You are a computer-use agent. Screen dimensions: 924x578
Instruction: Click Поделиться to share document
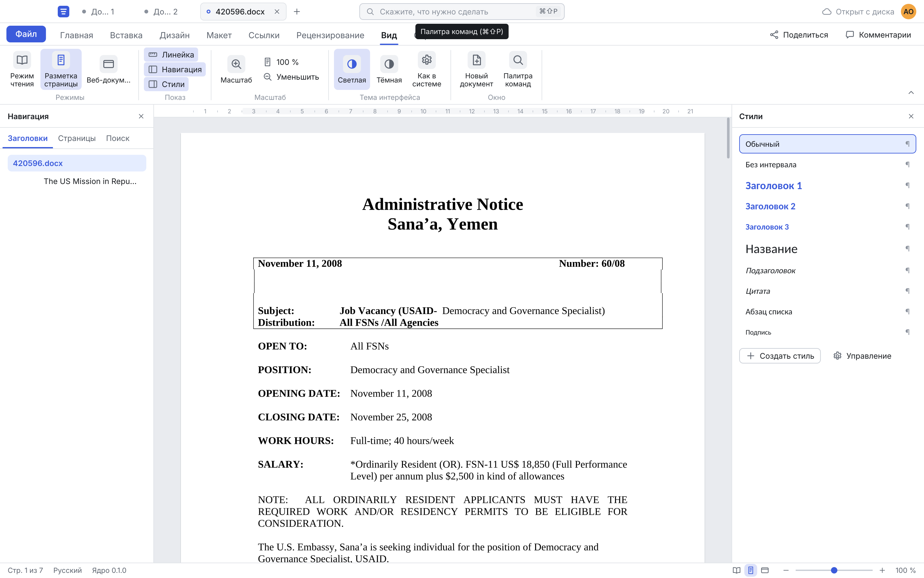[x=799, y=35]
